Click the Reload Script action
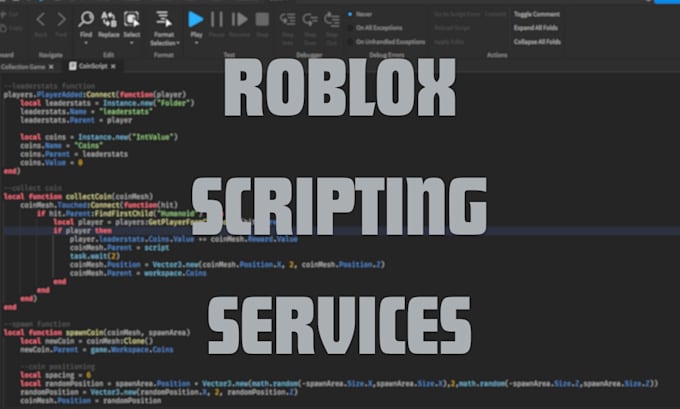Viewport: 680px width, 409px height. point(452,28)
